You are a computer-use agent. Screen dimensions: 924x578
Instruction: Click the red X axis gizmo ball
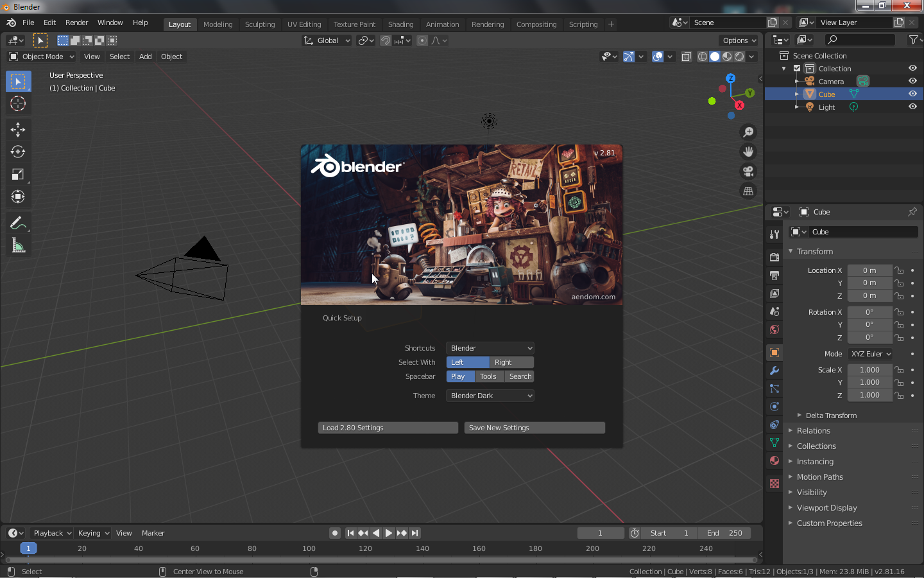[739, 105]
